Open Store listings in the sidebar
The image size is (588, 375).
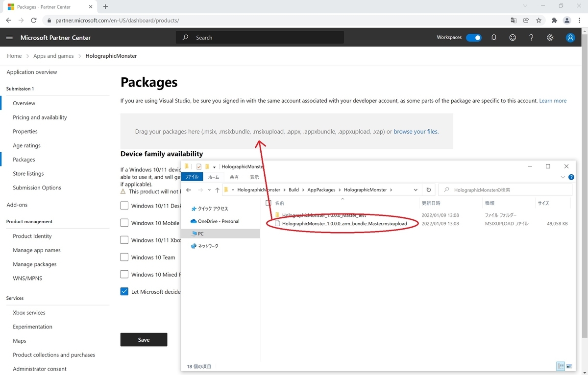coord(28,174)
